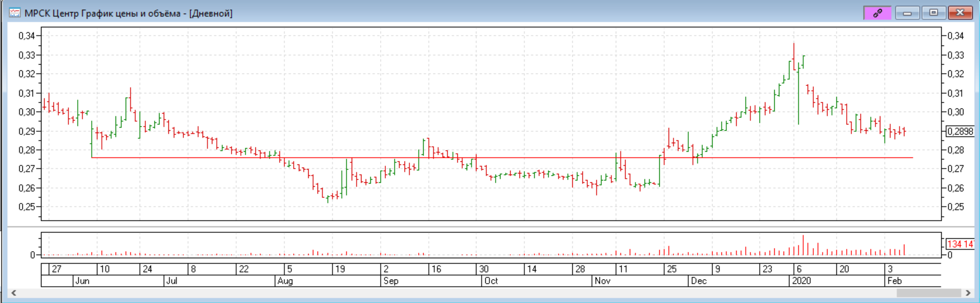The width and height of the screenshot is (980, 303).
Task: Close the МРСК Центр chart window
Action: [x=960, y=13]
